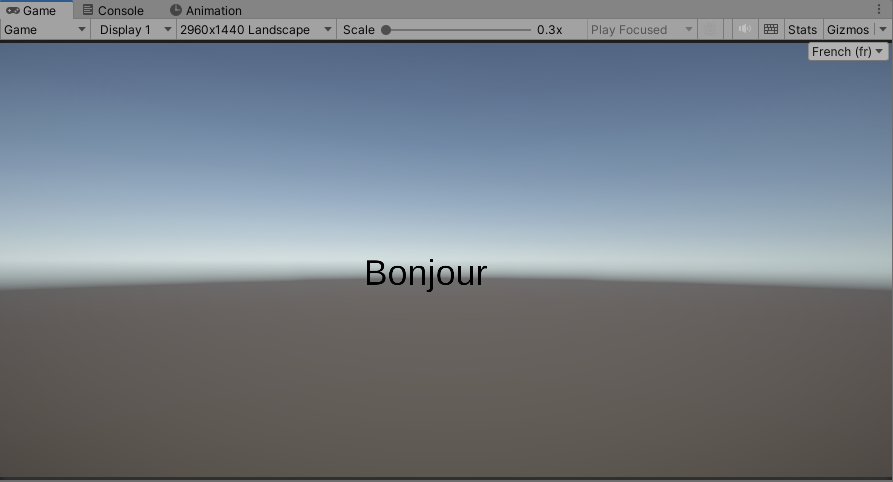Click the 0.3x scale value

(x=550, y=30)
